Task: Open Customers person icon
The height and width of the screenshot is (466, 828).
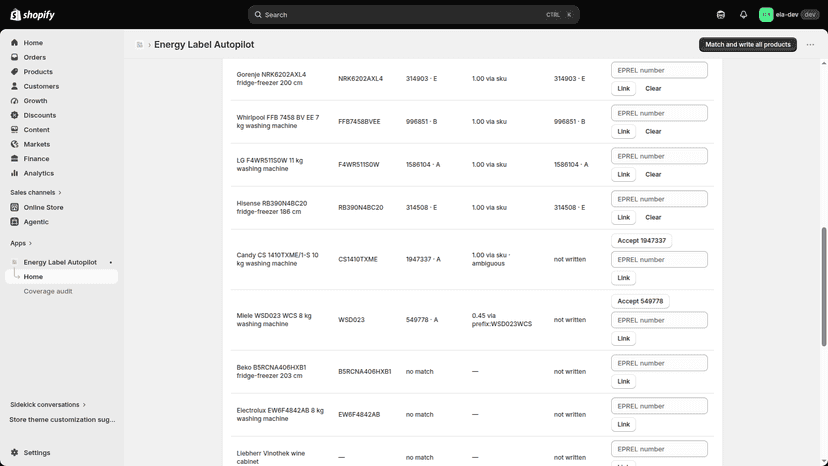Action: 14,86
